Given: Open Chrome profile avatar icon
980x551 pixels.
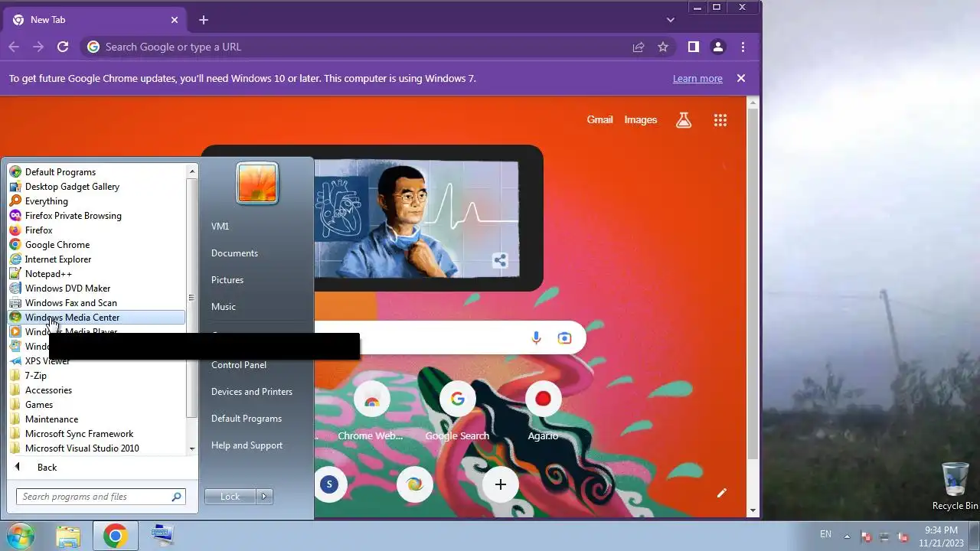Looking at the screenshot, I should [x=717, y=47].
